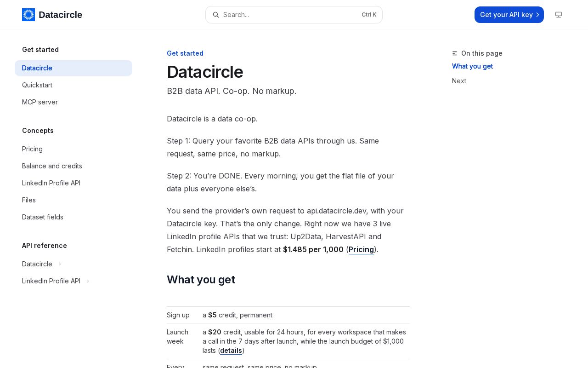588x368 pixels.
Task: Click the Concepts section label
Action: (x=38, y=131)
